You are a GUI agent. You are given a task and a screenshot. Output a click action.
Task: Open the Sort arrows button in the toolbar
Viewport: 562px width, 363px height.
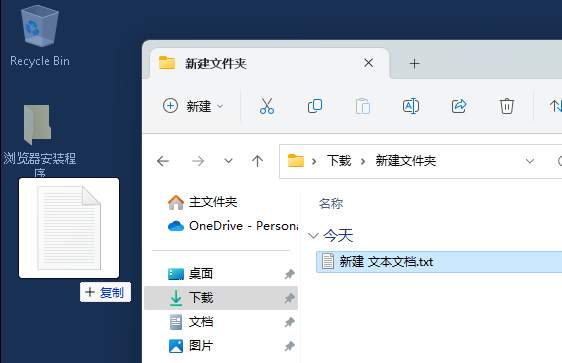coord(555,106)
